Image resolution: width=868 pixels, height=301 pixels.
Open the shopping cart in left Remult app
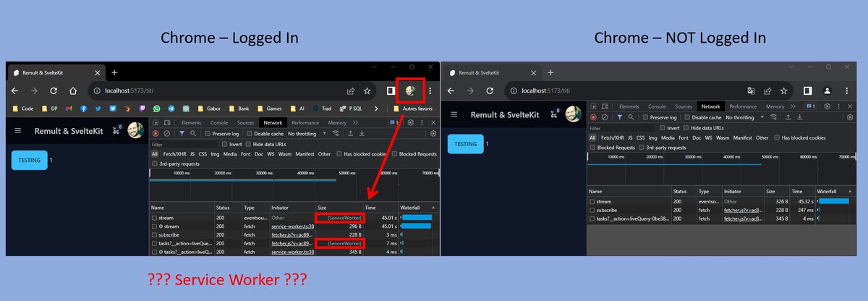point(116,131)
